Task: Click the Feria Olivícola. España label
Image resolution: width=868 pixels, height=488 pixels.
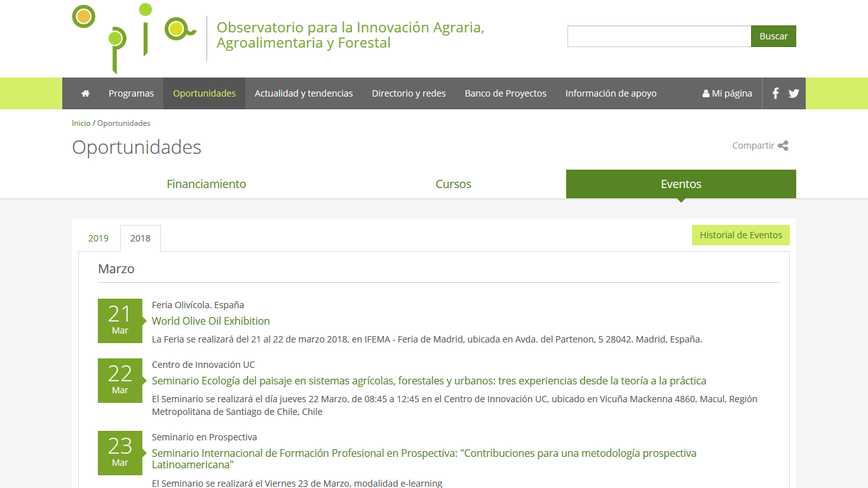Action: pyautogui.click(x=198, y=305)
